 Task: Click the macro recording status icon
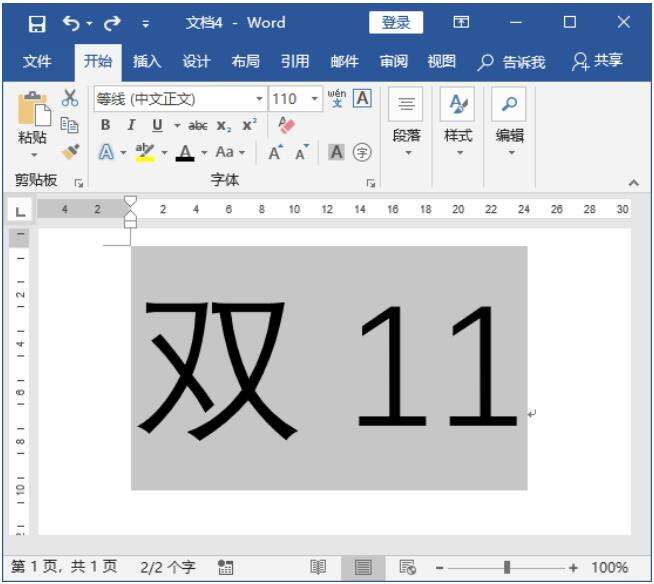point(226,567)
